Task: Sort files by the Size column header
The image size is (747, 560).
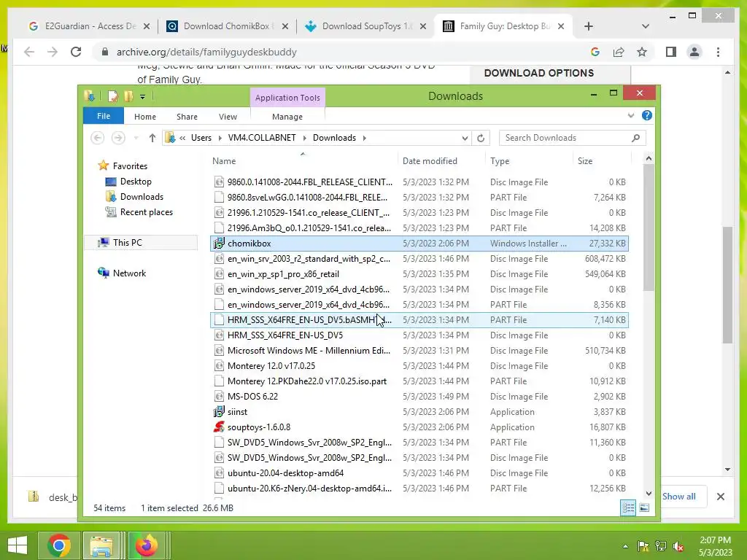Action: [x=602, y=161]
